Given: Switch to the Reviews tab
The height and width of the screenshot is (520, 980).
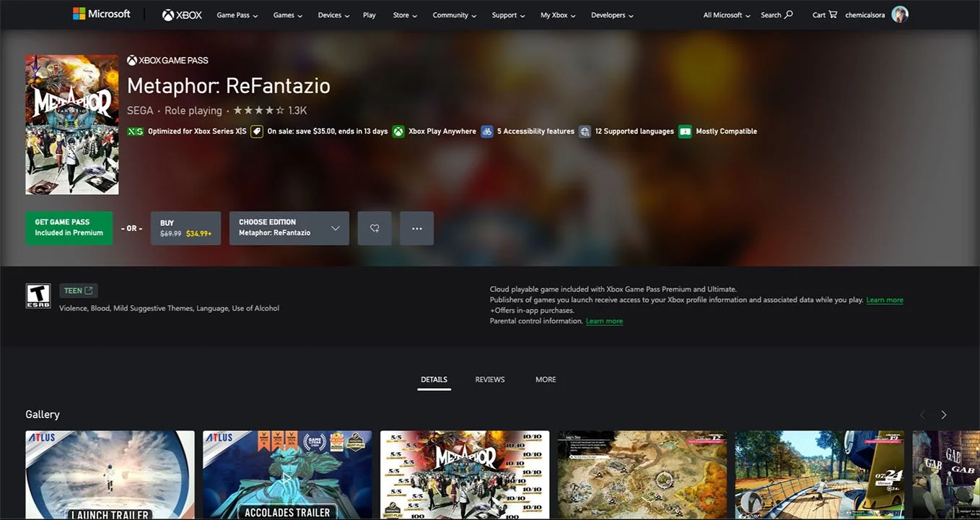Looking at the screenshot, I should tap(490, 380).
